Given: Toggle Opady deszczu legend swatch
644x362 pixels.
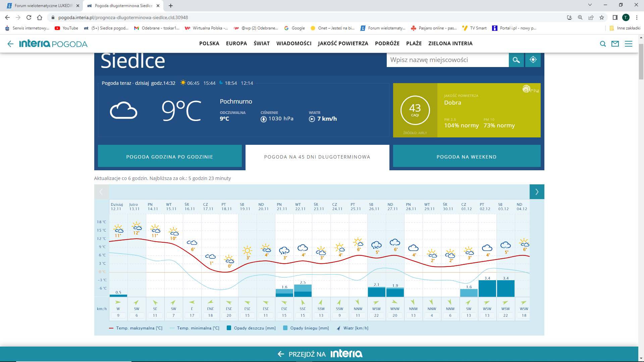Looking at the screenshot, I should click(x=229, y=328).
